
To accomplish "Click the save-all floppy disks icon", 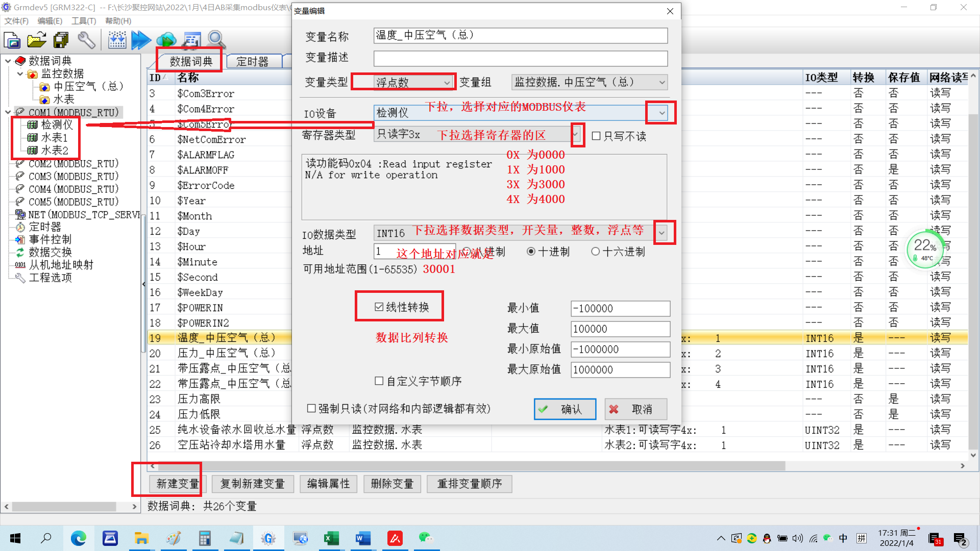I will pyautogui.click(x=61, y=40).
